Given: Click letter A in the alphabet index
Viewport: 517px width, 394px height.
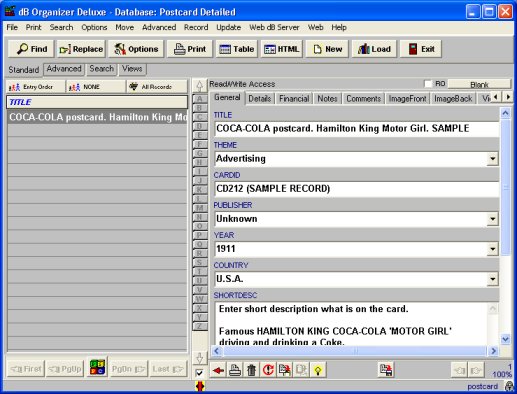Looking at the screenshot, I should point(200,99).
